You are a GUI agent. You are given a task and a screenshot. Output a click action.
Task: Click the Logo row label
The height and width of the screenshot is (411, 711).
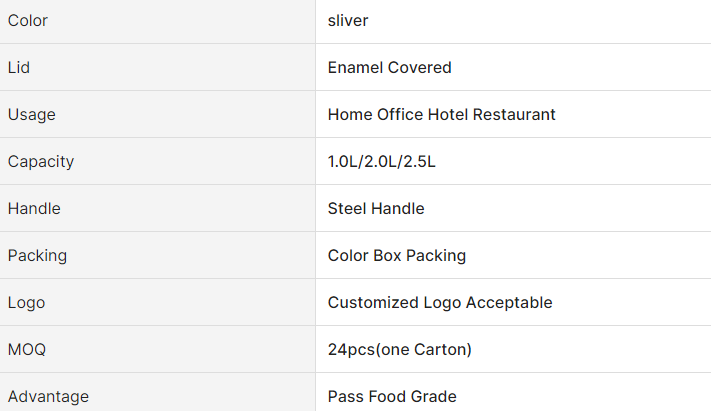click(x=26, y=303)
